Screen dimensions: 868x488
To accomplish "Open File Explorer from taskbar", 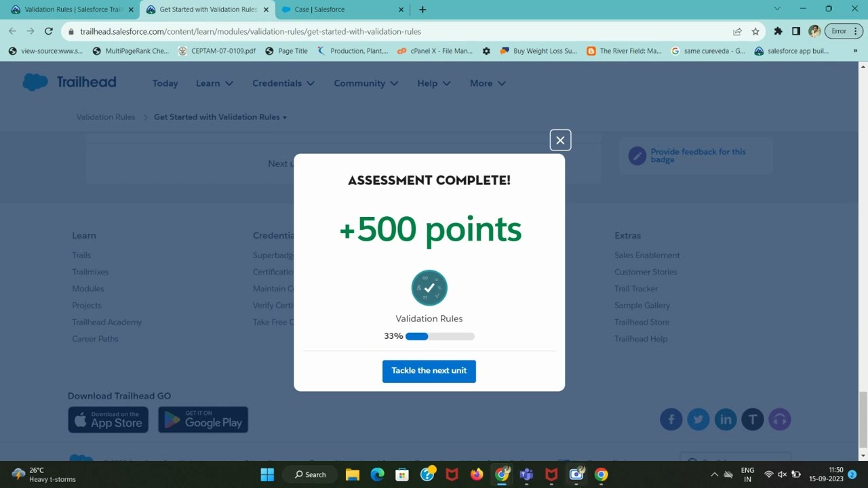I will point(353,474).
